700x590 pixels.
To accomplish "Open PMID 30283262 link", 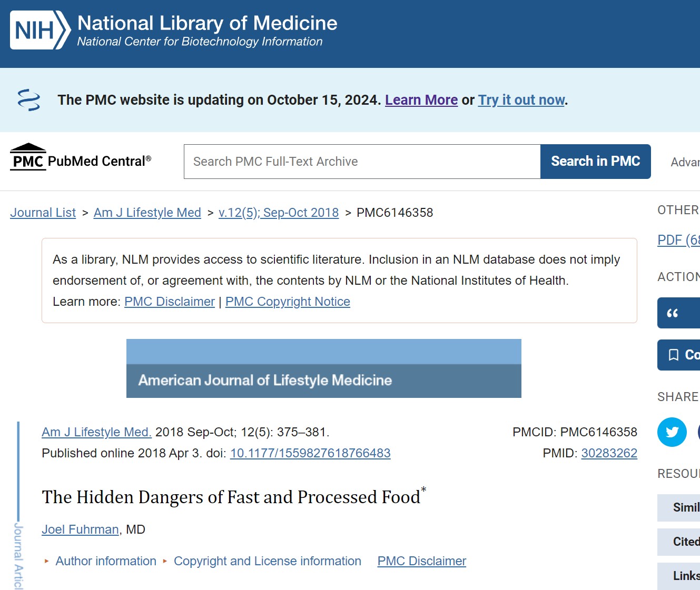I will (x=609, y=453).
